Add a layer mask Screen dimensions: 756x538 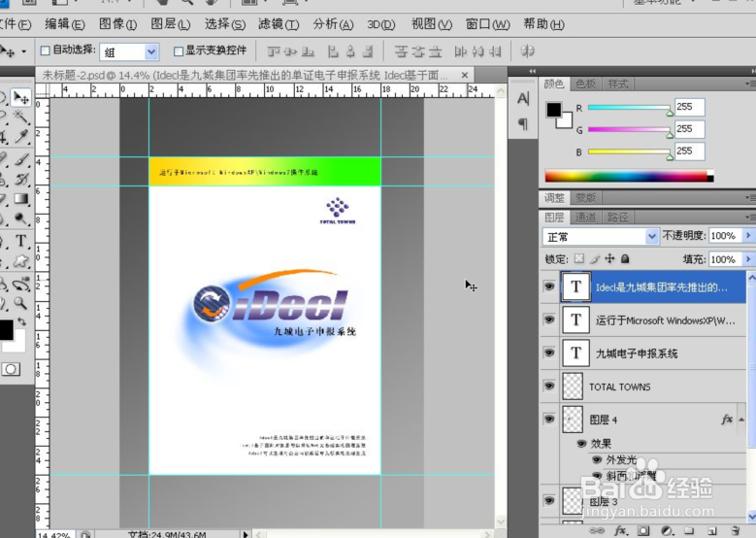pos(643,530)
